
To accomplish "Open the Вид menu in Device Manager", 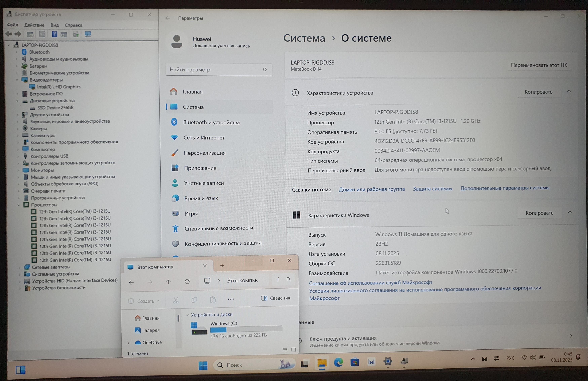I will click(55, 25).
